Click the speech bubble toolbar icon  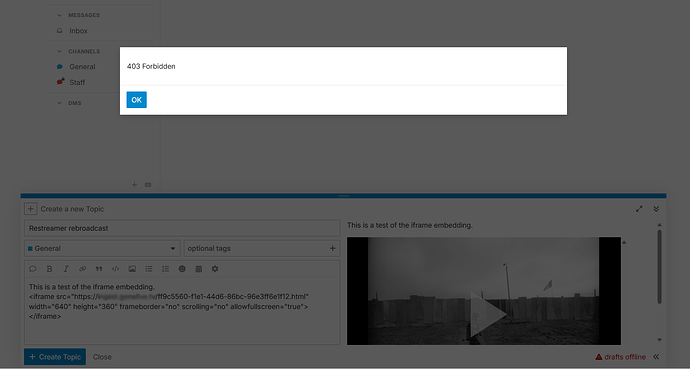(33, 269)
